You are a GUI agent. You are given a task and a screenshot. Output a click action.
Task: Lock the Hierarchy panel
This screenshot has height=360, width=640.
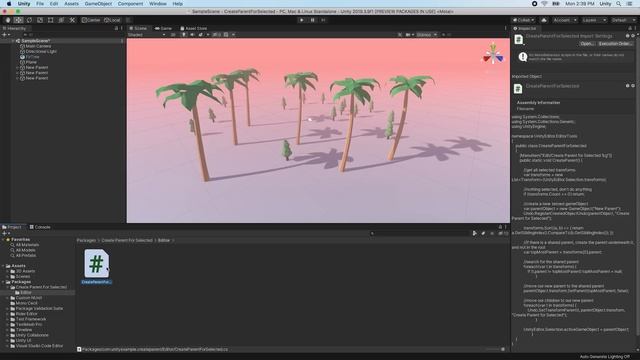(x=116, y=29)
